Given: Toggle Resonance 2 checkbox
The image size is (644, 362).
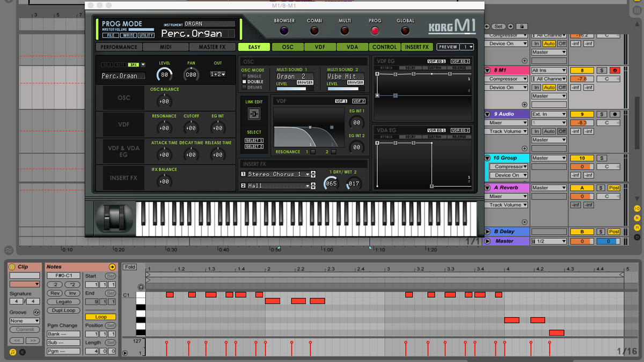Looking at the screenshot, I should click(x=334, y=152).
